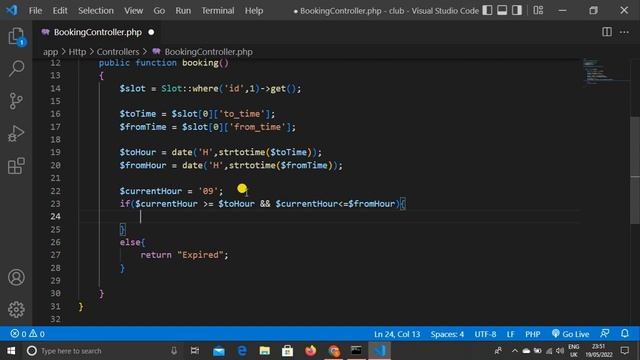
Task: Toggle primary side bar layout icon
Action: tap(487, 10)
